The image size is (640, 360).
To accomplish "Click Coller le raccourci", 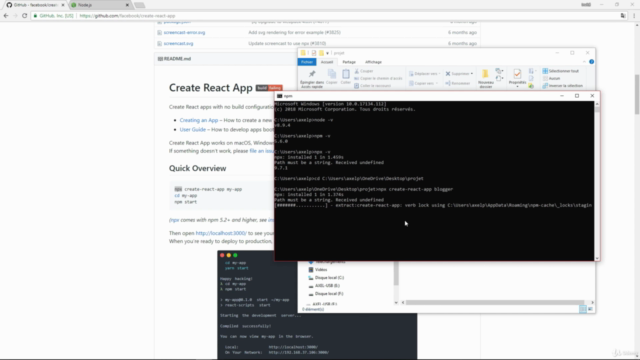I will tap(372, 86).
